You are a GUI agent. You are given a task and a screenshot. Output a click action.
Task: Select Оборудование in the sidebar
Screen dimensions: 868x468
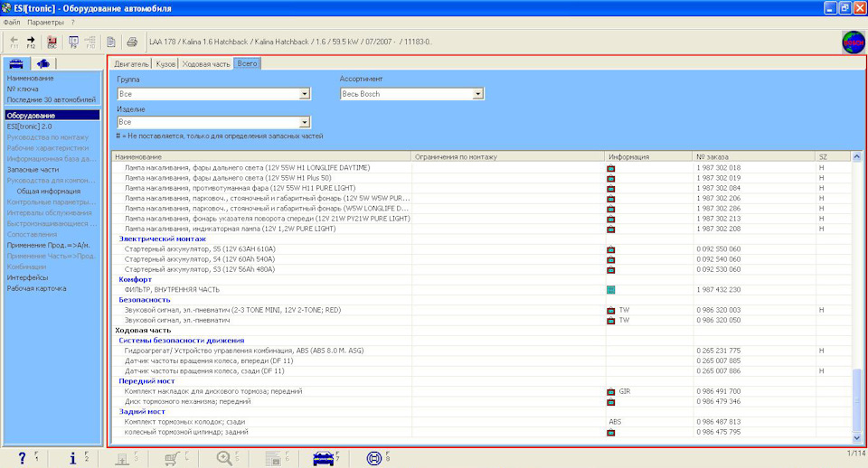point(52,116)
